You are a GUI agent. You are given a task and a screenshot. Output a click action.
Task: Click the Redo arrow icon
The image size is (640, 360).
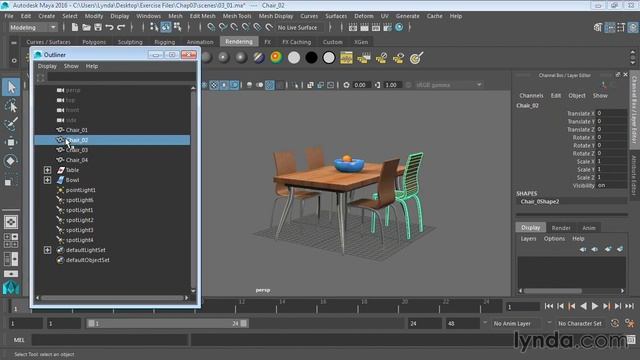121,27
